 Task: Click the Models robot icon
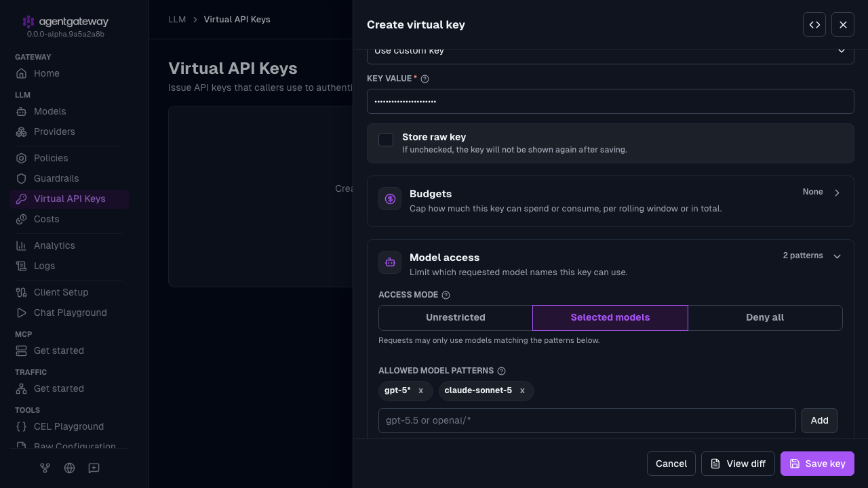click(x=22, y=111)
